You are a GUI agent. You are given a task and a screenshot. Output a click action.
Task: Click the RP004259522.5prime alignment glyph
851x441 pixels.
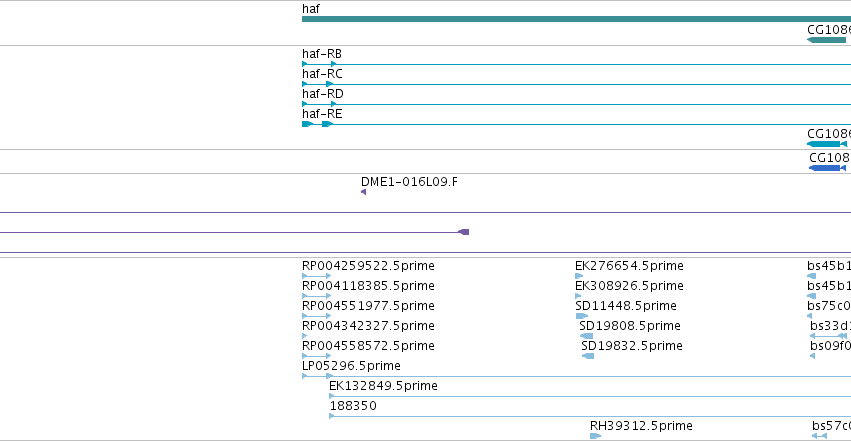pyautogui.click(x=316, y=276)
